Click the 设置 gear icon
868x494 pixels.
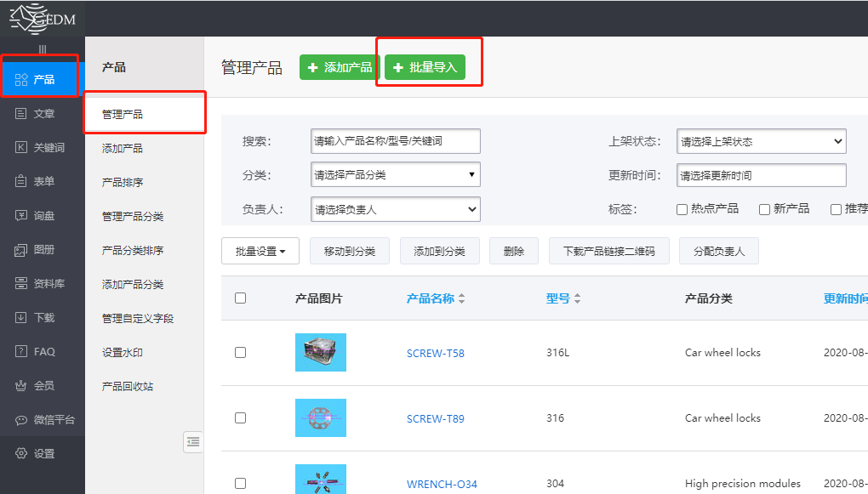pyautogui.click(x=21, y=454)
